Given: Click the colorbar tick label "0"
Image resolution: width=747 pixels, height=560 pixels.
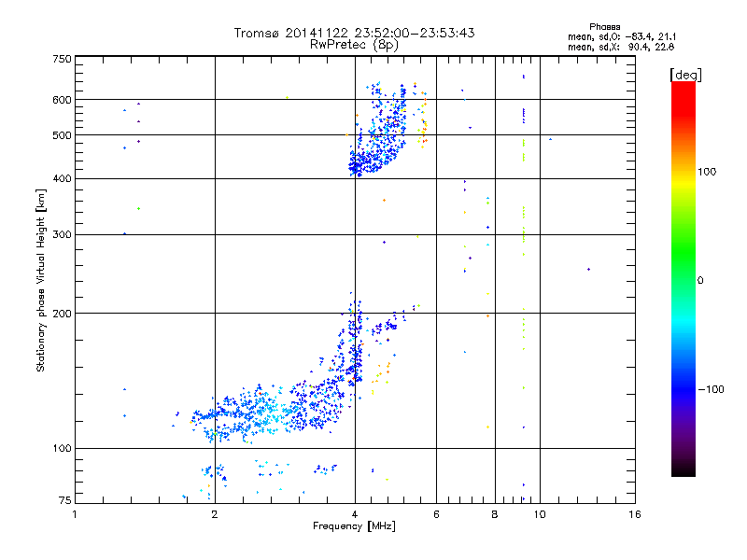Looking at the screenshot, I should click(700, 281).
